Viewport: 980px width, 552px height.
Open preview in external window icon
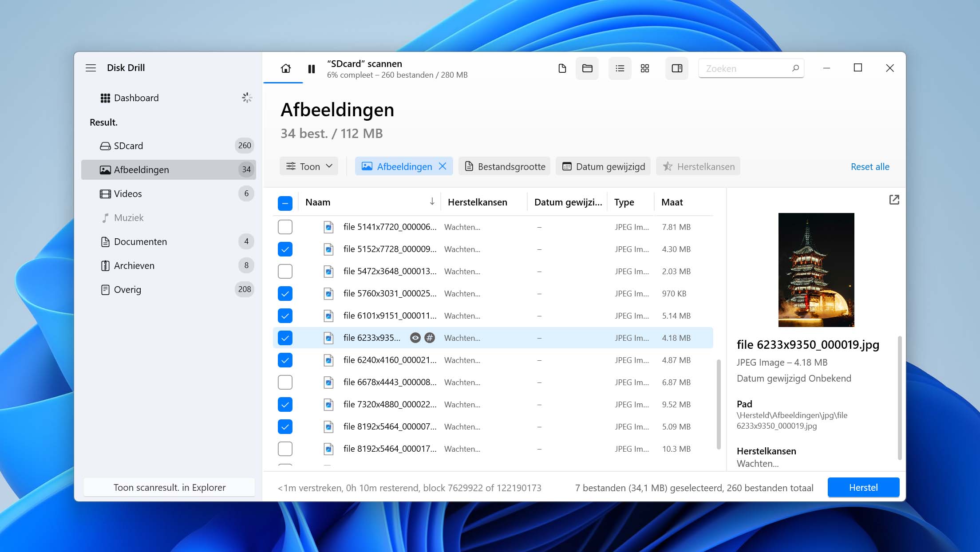point(894,200)
